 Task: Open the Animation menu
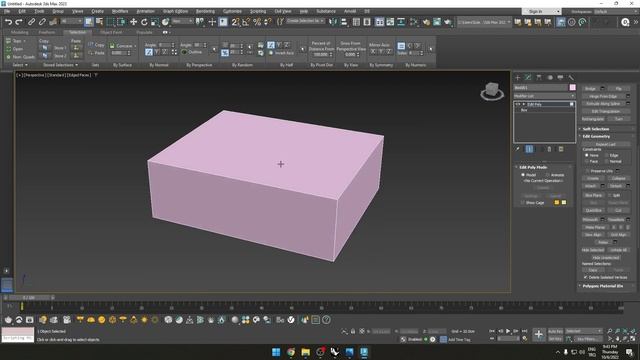pos(145,11)
